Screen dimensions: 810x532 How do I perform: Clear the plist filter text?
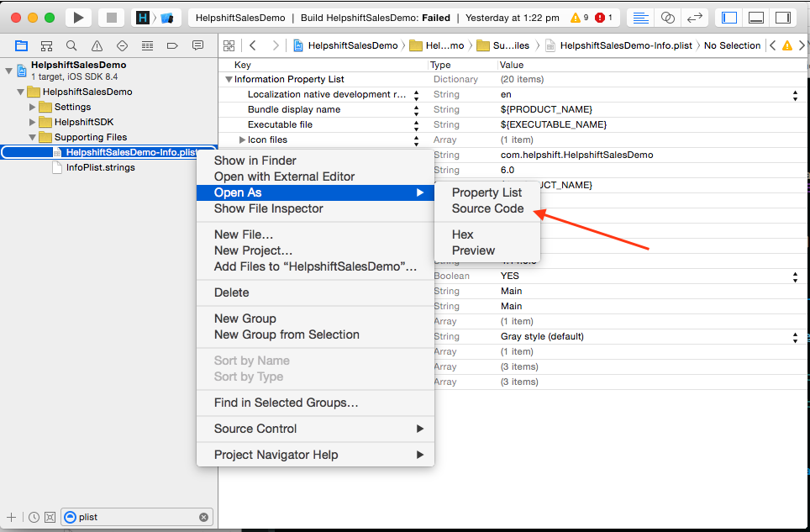[203, 517]
